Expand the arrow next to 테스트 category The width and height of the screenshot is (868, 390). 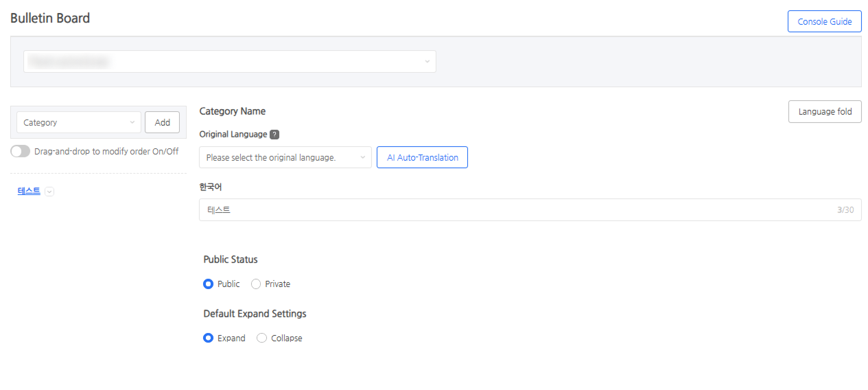[x=49, y=192]
